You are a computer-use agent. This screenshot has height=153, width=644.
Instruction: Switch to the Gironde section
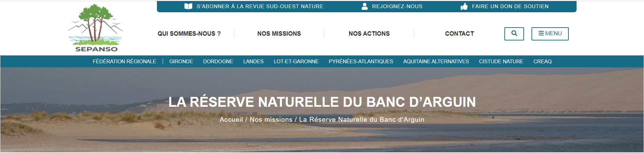(x=181, y=62)
